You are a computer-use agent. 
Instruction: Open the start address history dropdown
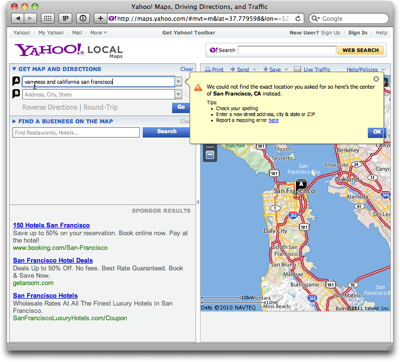[x=178, y=82]
